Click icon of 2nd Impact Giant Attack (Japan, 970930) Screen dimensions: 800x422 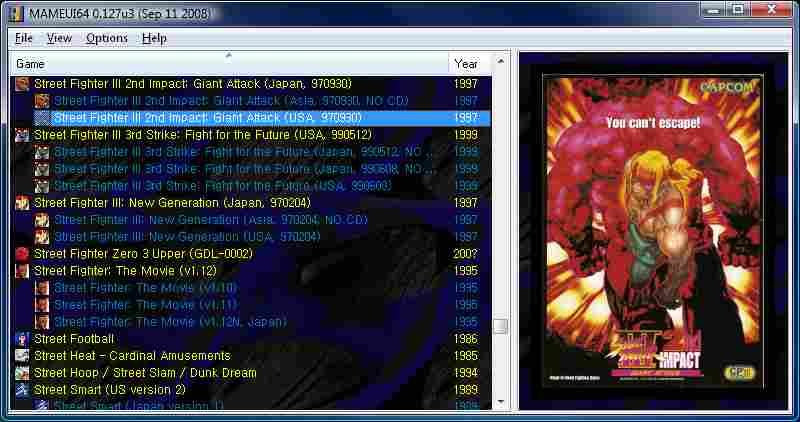click(22, 84)
